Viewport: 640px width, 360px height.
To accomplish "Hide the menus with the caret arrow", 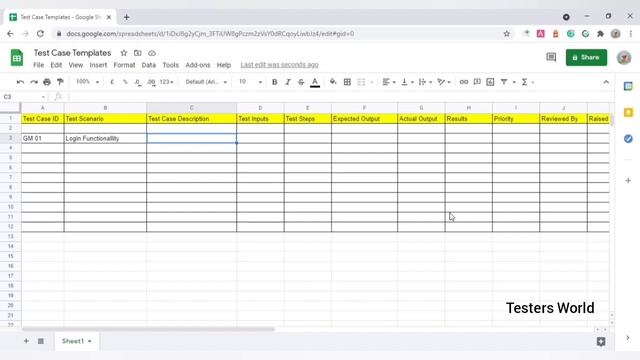I will (606, 82).
